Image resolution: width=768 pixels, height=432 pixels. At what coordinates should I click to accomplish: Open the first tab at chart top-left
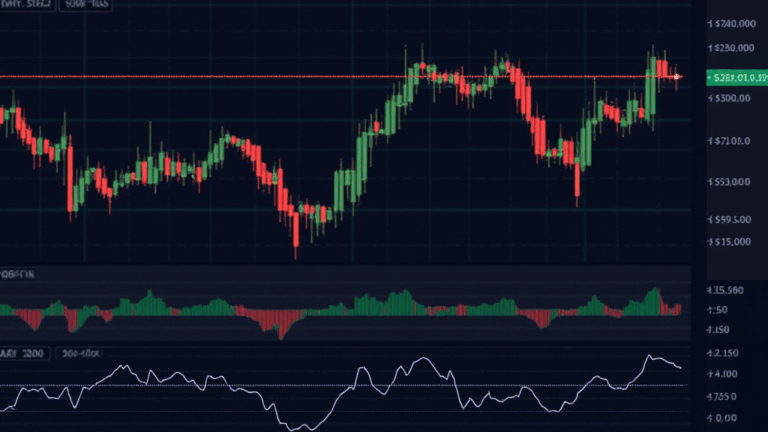[x=27, y=5]
